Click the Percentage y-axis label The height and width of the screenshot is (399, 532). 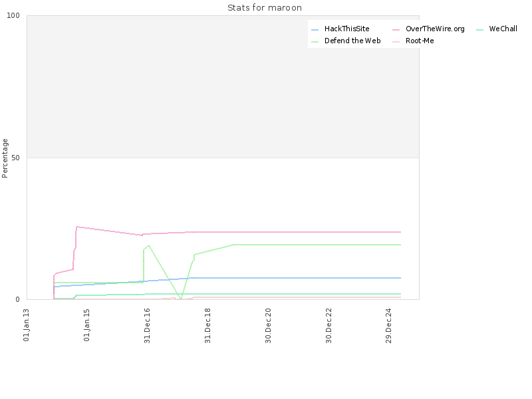(5, 158)
